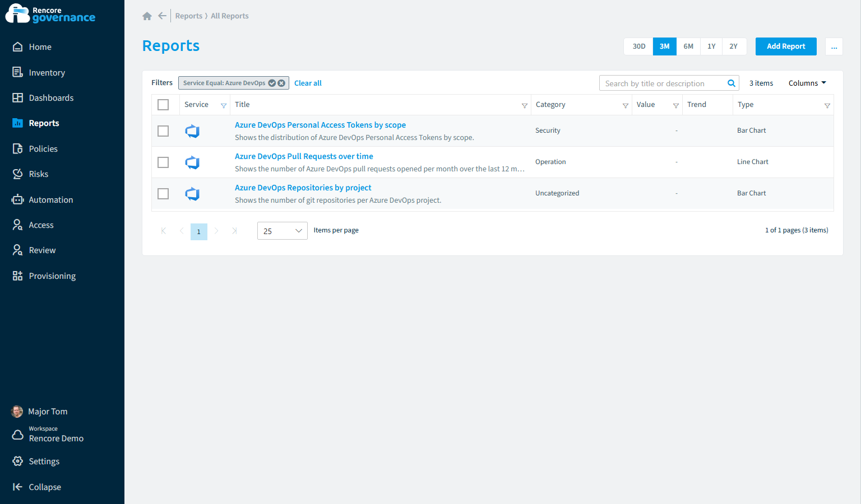Click the Azure DevOps icon for Personal Access Tokens

[192, 131]
